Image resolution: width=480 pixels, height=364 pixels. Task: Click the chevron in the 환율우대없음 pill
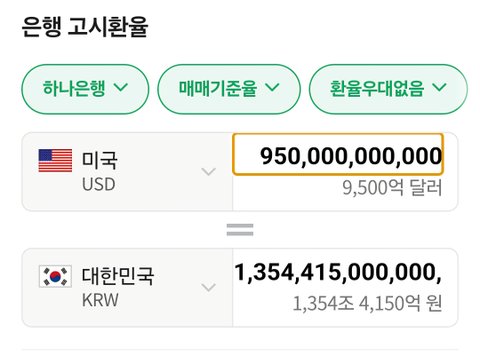(439, 88)
